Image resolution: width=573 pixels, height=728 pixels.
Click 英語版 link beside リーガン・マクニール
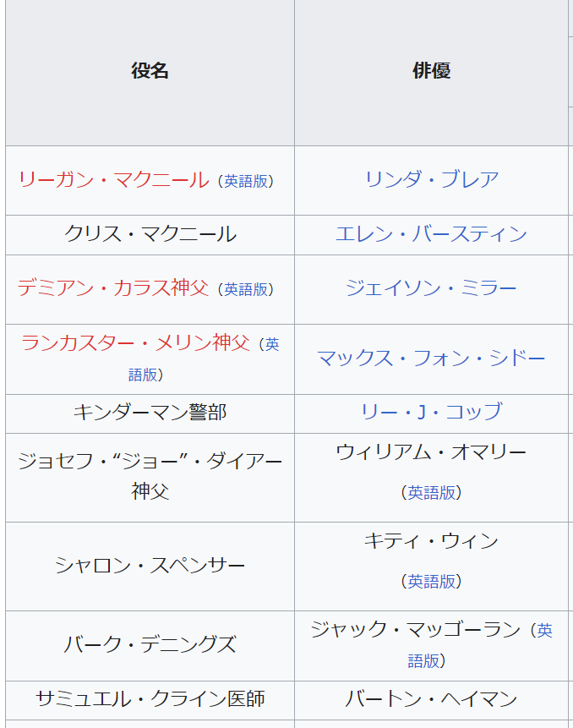(246, 181)
